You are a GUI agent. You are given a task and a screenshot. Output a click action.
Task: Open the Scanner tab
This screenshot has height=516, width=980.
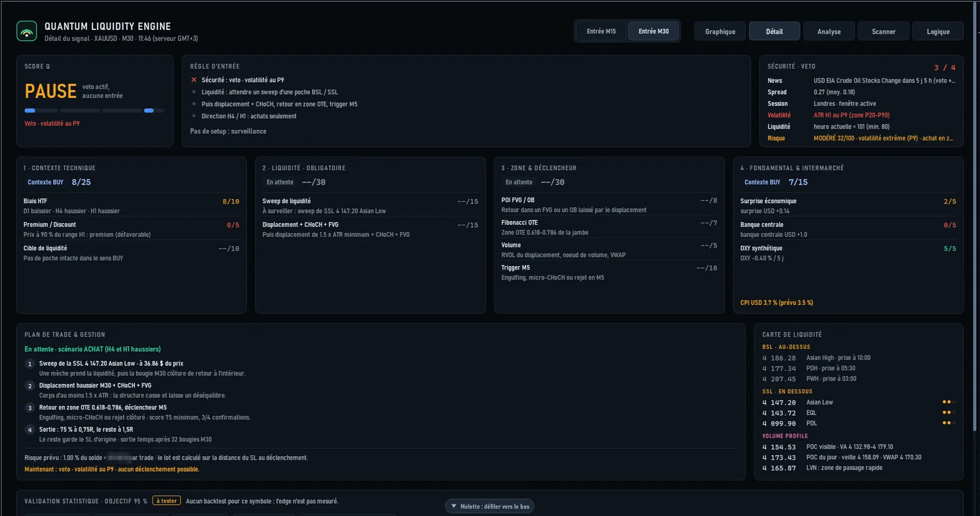pyautogui.click(x=883, y=32)
